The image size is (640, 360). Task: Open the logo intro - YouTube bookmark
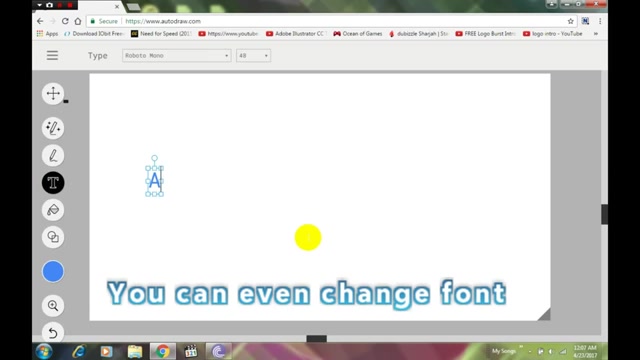coord(553,34)
